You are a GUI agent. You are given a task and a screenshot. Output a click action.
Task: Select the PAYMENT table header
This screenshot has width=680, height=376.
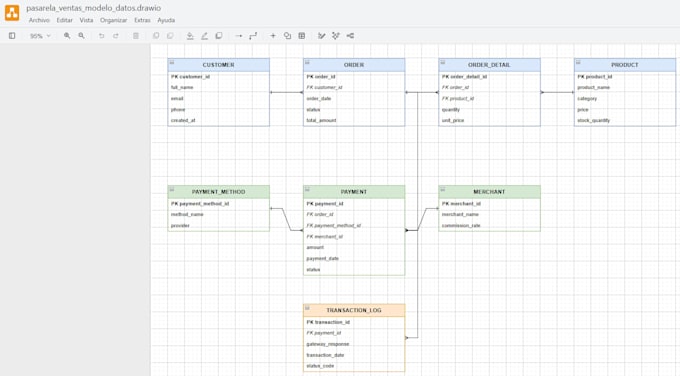[x=354, y=192]
